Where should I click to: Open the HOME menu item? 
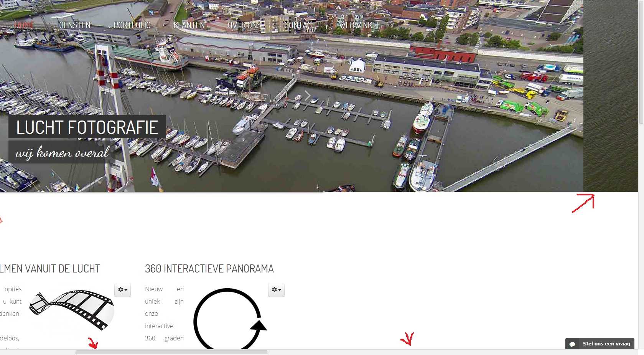pos(24,25)
